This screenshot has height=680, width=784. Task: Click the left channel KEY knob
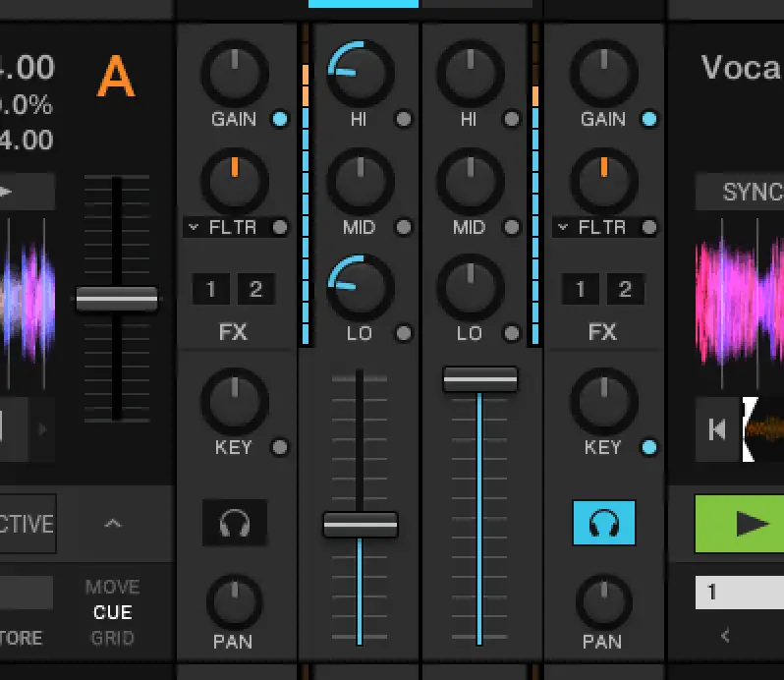[x=235, y=402]
